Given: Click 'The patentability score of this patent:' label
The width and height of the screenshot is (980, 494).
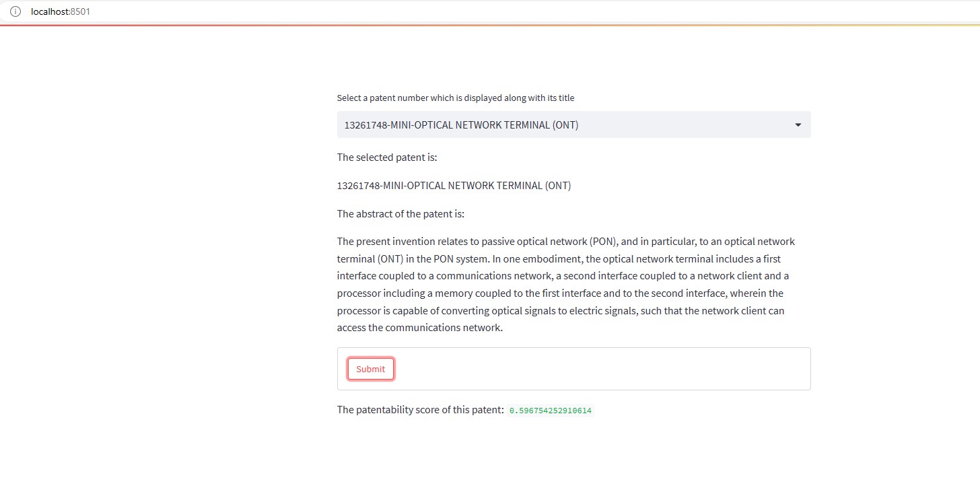Looking at the screenshot, I should point(421,410).
